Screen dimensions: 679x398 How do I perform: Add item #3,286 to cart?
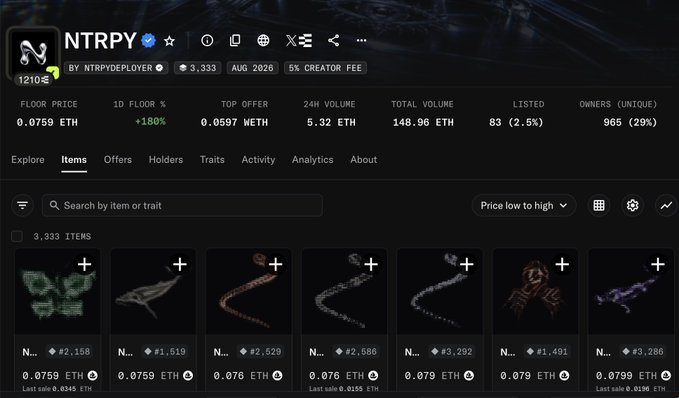(658, 264)
